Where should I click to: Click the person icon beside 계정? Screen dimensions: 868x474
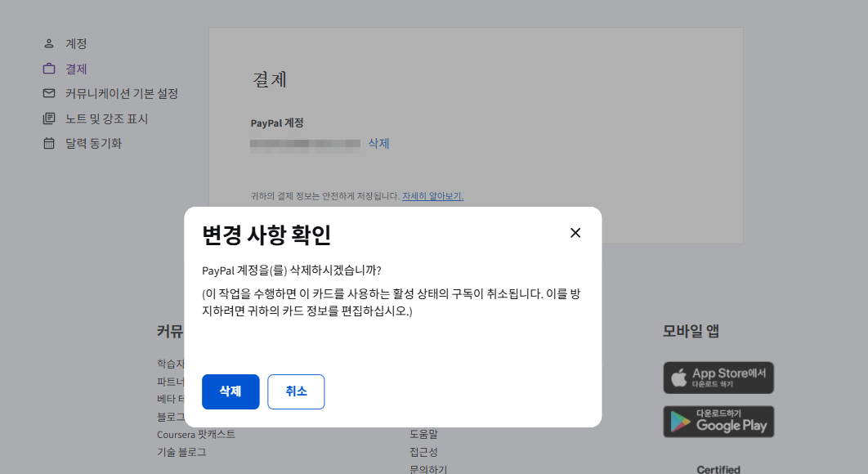tap(49, 43)
